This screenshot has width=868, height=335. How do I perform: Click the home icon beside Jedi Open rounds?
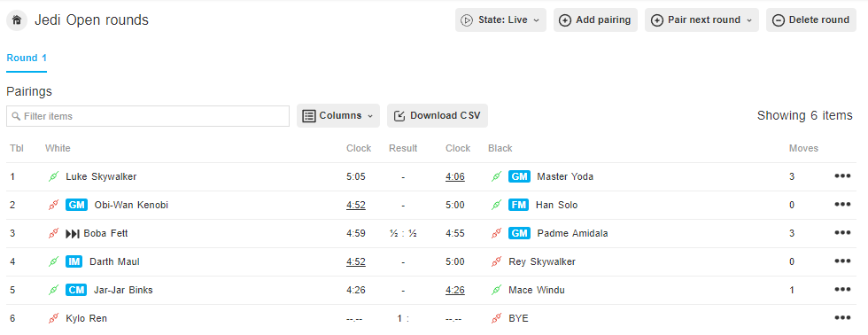(x=17, y=20)
